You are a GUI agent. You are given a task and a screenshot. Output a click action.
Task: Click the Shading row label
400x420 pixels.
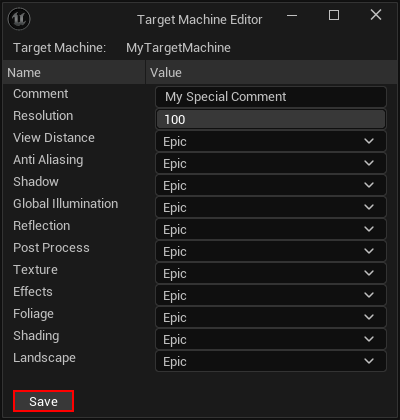point(36,336)
